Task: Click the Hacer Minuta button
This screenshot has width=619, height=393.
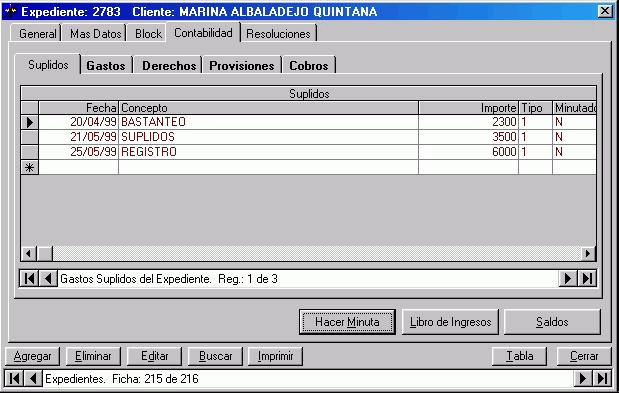Action: tap(347, 322)
